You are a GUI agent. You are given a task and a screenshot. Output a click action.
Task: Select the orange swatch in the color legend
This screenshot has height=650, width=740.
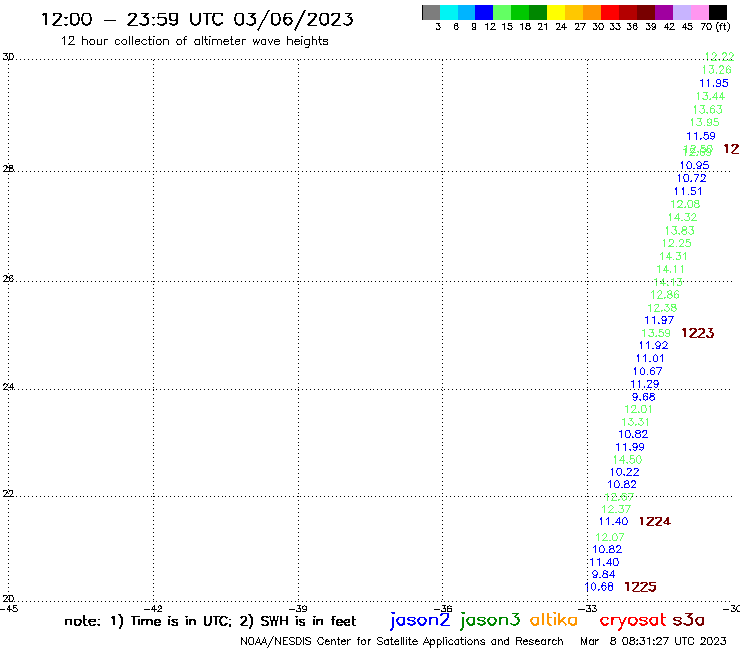click(x=592, y=12)
